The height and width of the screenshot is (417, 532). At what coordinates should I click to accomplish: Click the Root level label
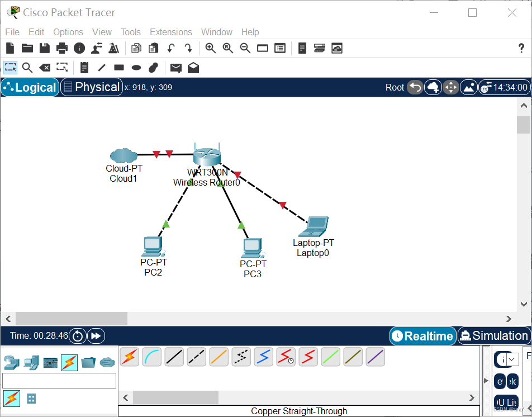point(395,88)
